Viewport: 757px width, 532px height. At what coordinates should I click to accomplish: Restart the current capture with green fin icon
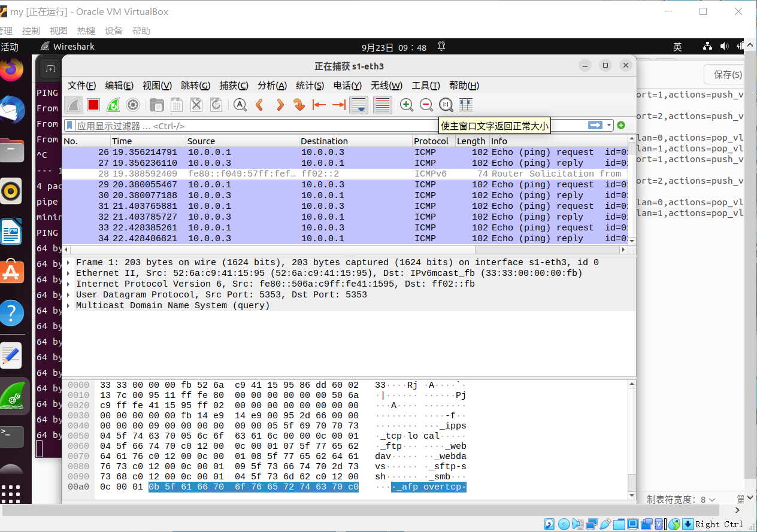113,105
